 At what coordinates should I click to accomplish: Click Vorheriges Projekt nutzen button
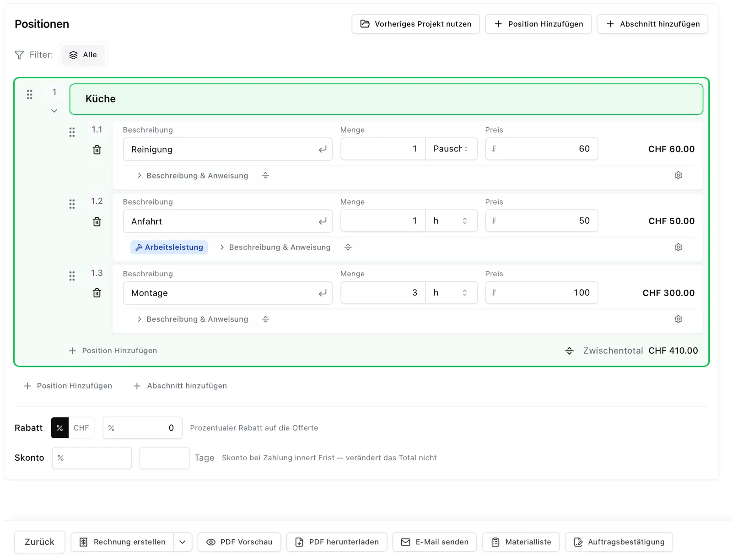pyautogui.click(x=415, y=24)
